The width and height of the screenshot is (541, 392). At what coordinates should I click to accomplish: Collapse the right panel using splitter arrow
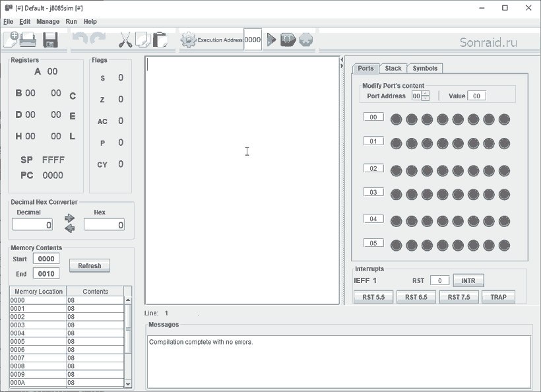[342, 66]
